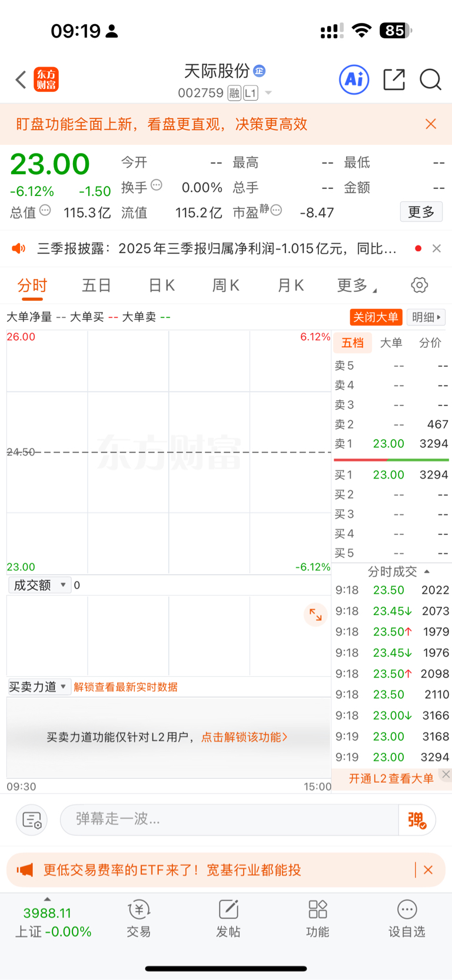Tap 解锁查看最新实时数据 link
Viewport: 452px width, 980px height.
click(125, 687)
